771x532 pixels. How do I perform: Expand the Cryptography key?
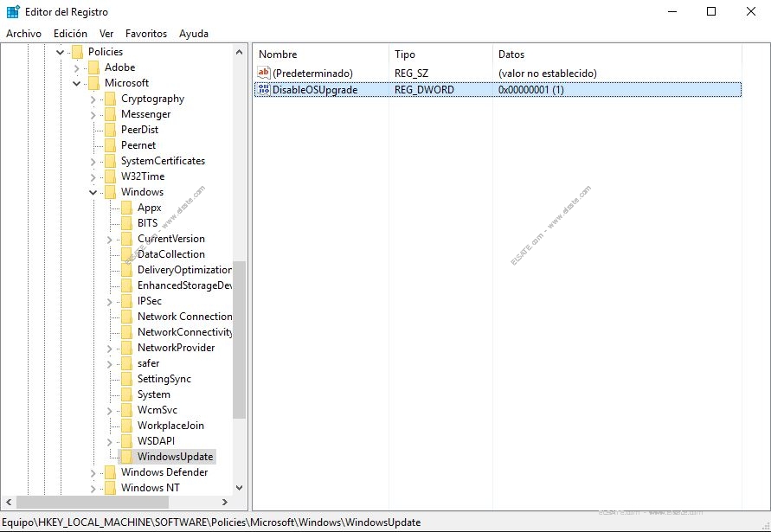coord(93,99)
